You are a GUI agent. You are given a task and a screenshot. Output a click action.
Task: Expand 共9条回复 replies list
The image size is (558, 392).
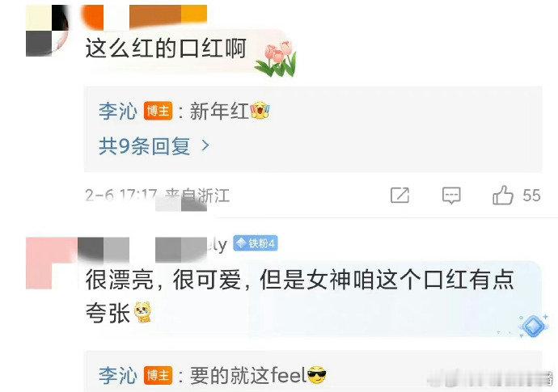(x=145, y=145)
